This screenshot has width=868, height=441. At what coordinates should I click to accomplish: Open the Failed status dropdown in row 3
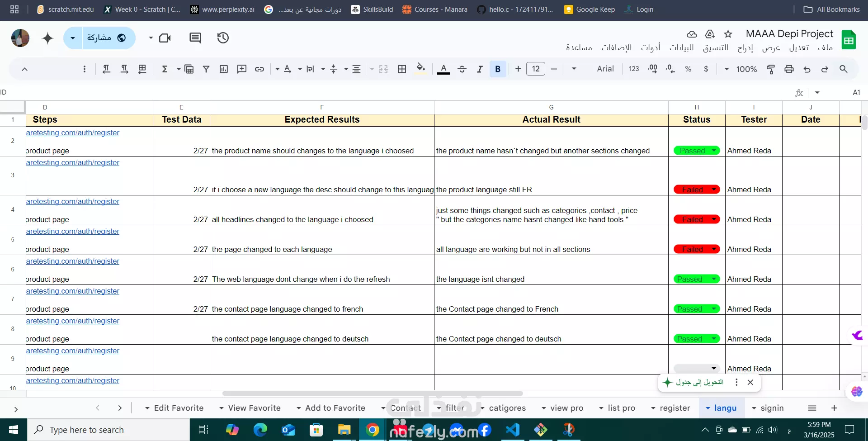(714, 190)
